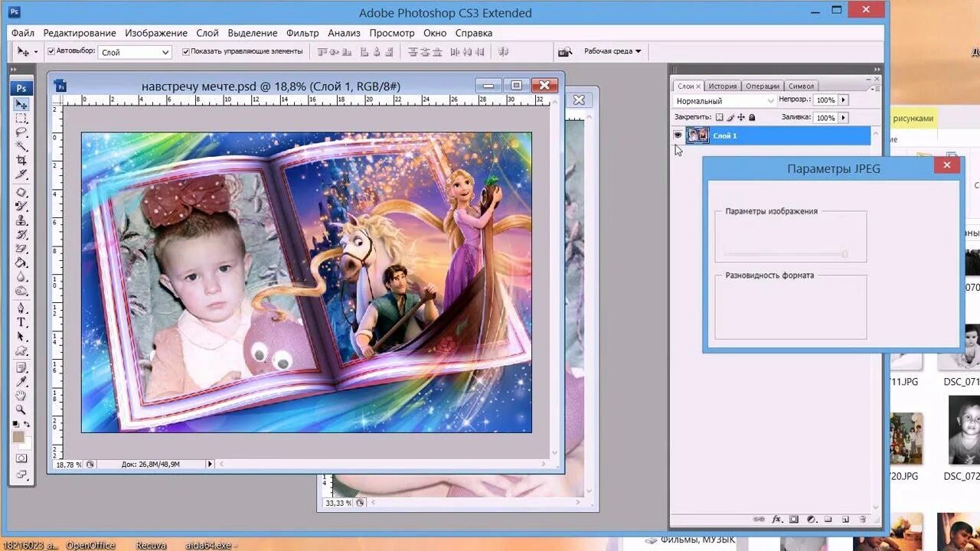Switch to the История tab
This screenshot has width=980, height=551.
tap(722, 86)
